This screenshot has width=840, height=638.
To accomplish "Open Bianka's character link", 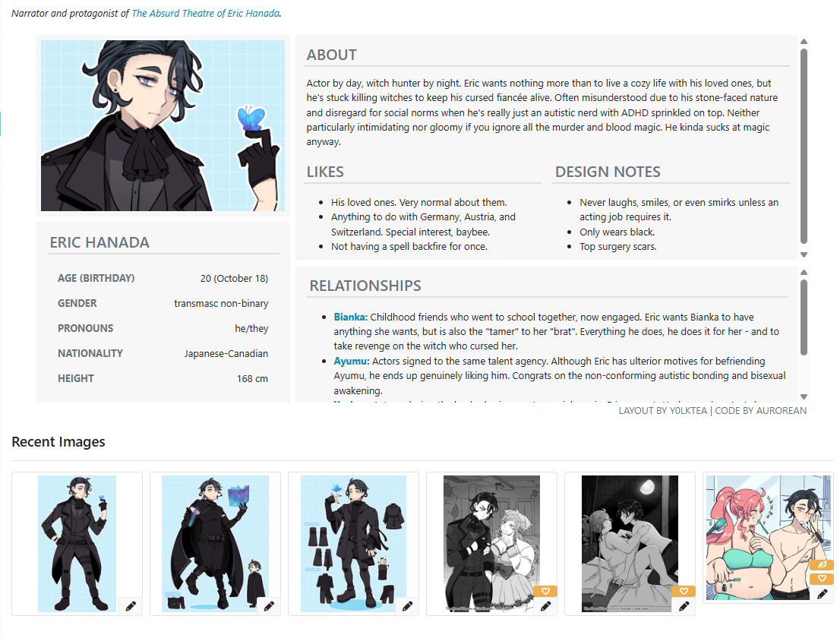I will point(350,317).
